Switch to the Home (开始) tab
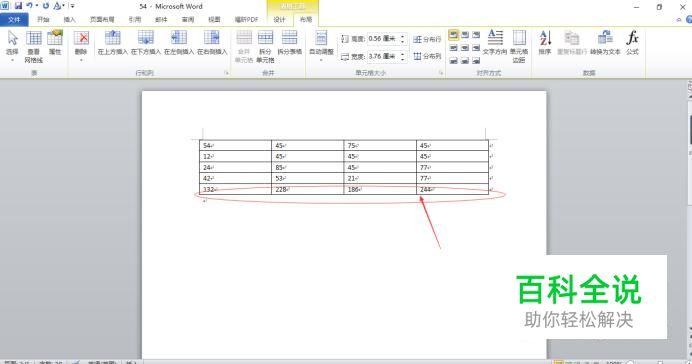This screenshot has height=364, width=692. pos(43,19)
